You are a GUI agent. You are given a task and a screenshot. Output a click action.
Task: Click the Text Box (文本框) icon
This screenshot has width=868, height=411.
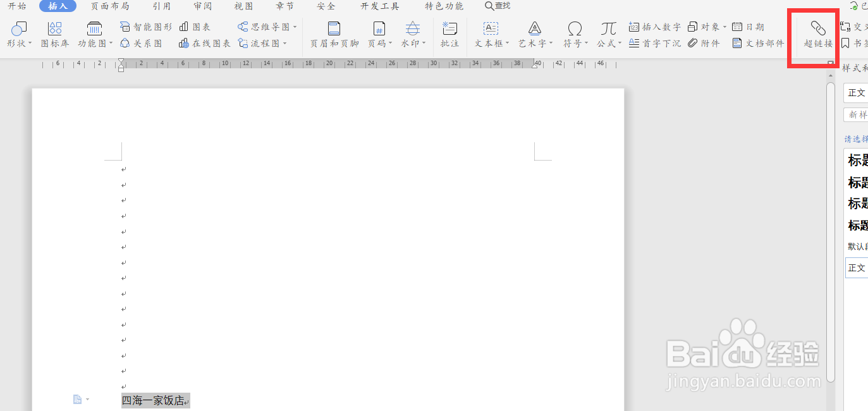pos(491,28)
